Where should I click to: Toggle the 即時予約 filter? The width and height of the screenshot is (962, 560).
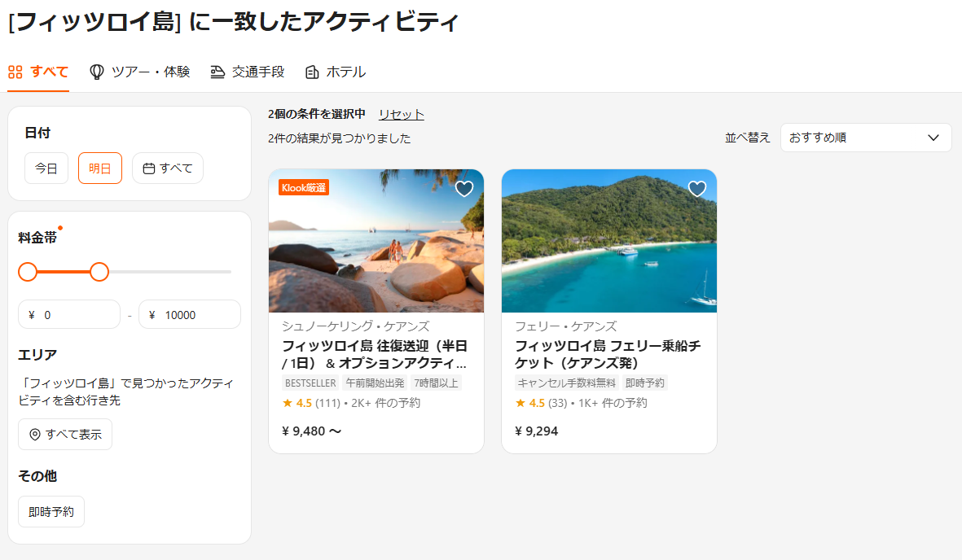pyautogui.click(x=51, y=511)
